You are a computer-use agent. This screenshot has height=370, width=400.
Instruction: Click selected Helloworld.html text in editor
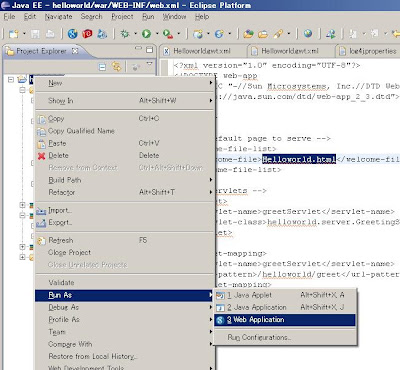click(x=299, y=159)
